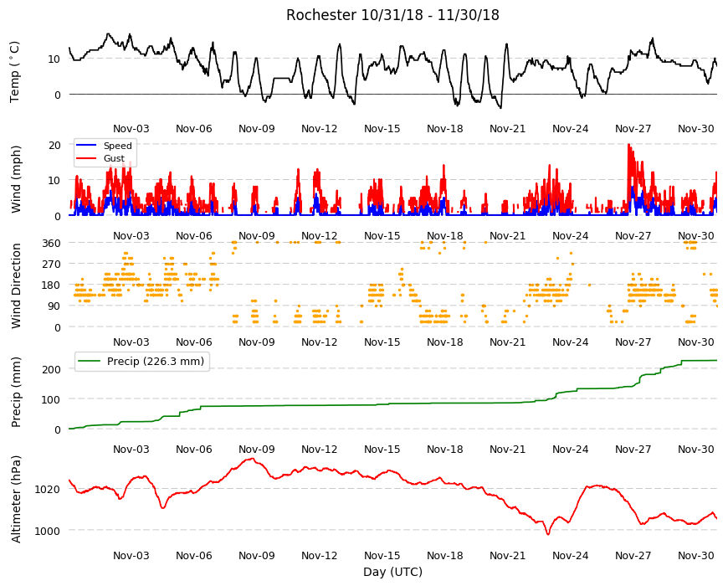Click the Nov-03 tick under the temperature plot
Image resolution: width=728 pixels, height=586 pixels.
(131, 129)
